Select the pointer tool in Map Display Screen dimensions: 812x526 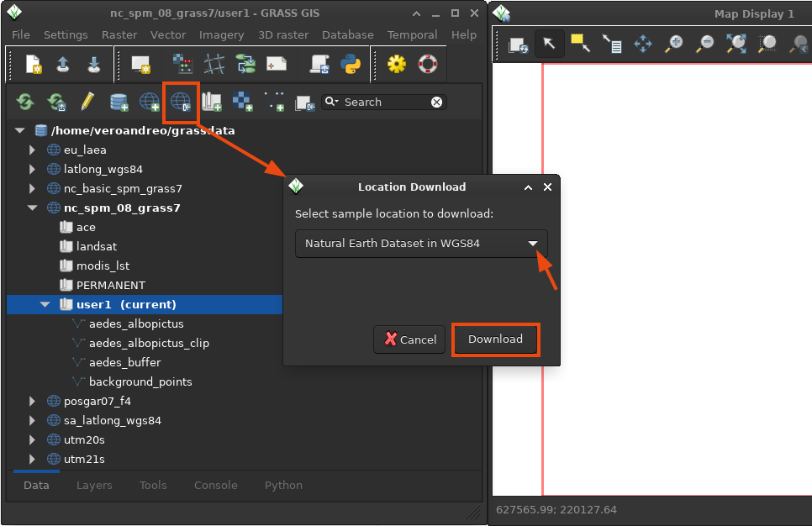coord(550,44)
